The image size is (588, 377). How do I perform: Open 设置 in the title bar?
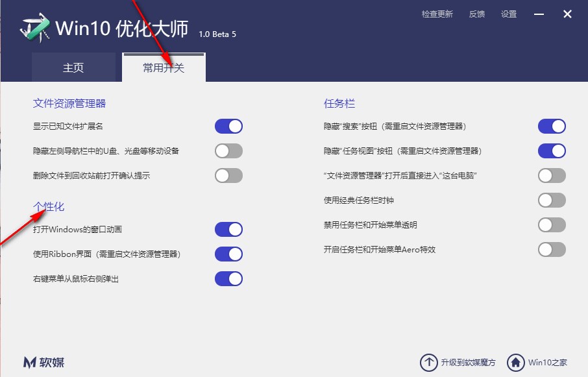509,14
